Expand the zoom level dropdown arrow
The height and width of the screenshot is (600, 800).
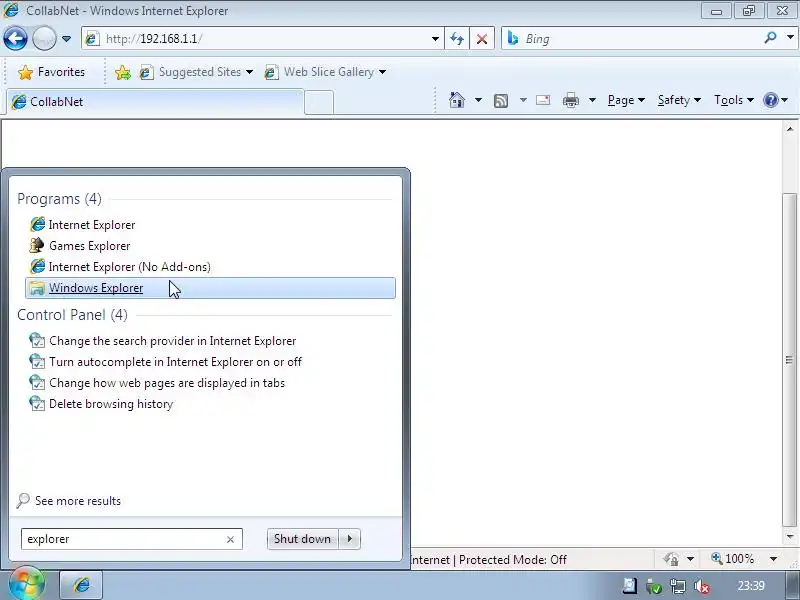click(773, 559)
